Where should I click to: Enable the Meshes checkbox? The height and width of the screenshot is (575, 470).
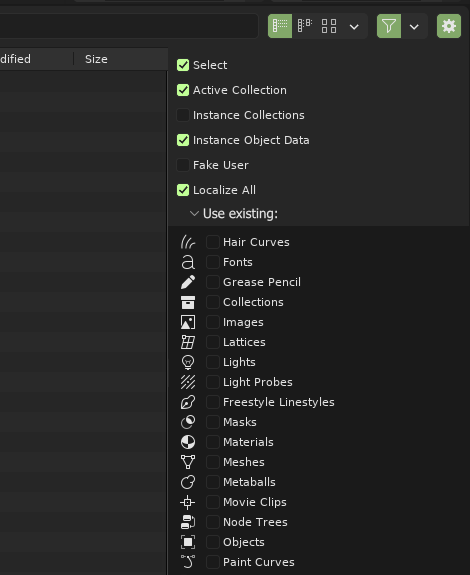(x=213, y=462)
